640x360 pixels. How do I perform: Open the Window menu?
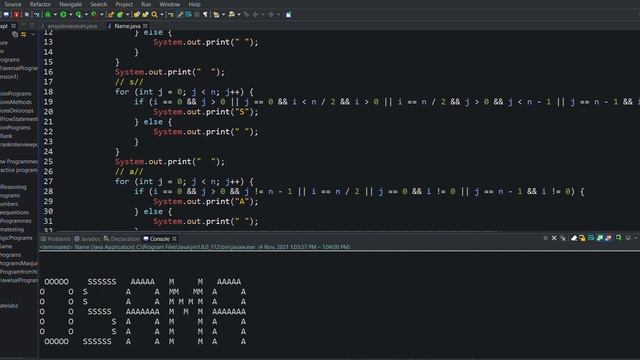169,4
